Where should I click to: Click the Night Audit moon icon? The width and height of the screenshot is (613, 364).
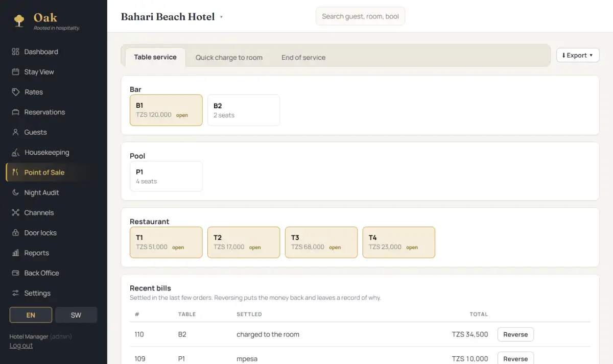pos(15,192)
